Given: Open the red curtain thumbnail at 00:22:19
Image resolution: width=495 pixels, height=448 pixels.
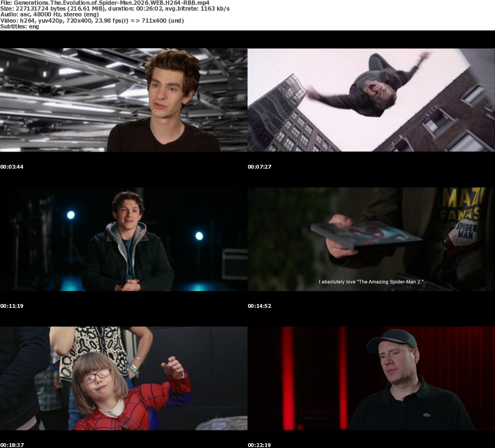Looking at the screenshot, I should tap(371, 378).
